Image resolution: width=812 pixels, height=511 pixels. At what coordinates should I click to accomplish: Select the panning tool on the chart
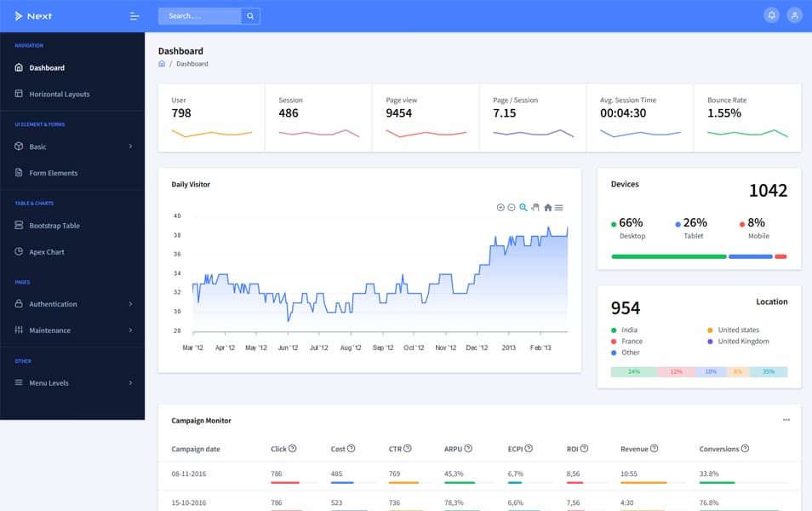(534, 207)
